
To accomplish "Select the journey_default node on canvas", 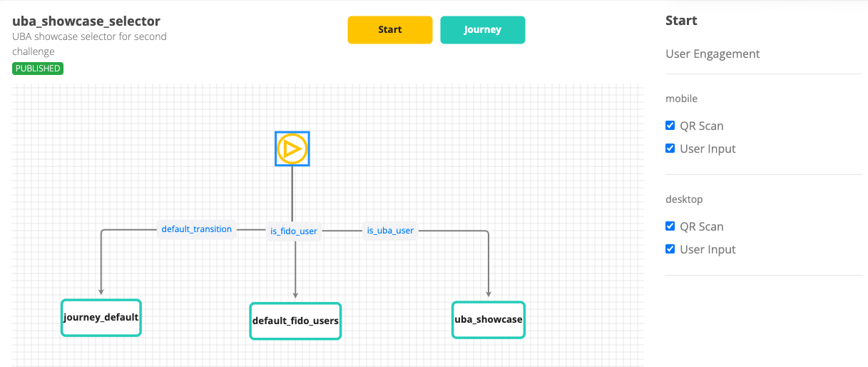I will coord(101,317).
